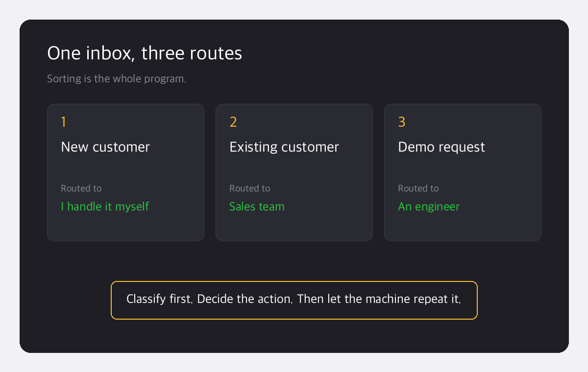Click number 2 on the Existing customer card

point(233,122)
